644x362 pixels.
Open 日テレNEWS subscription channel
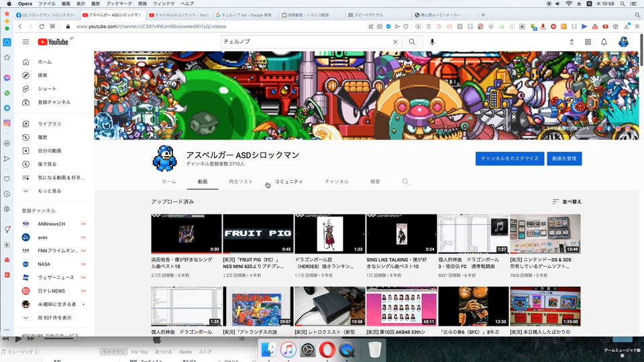coord(52,291)
